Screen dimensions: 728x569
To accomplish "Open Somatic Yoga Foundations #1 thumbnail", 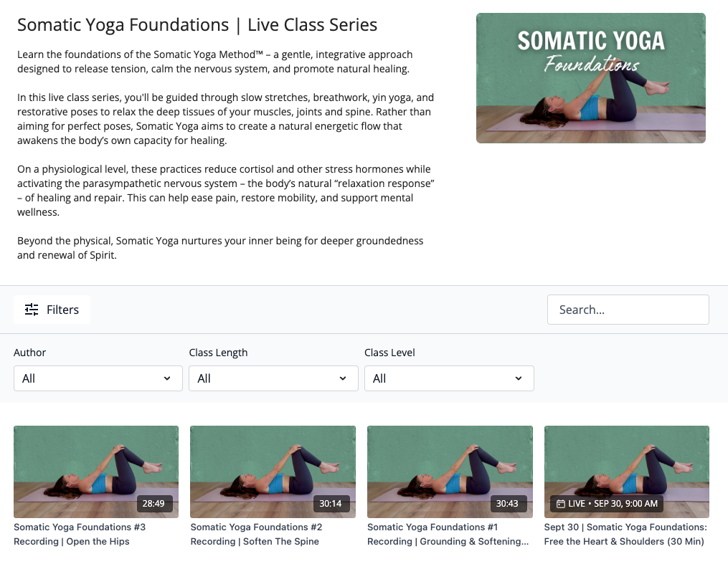I will coord(450,471).
